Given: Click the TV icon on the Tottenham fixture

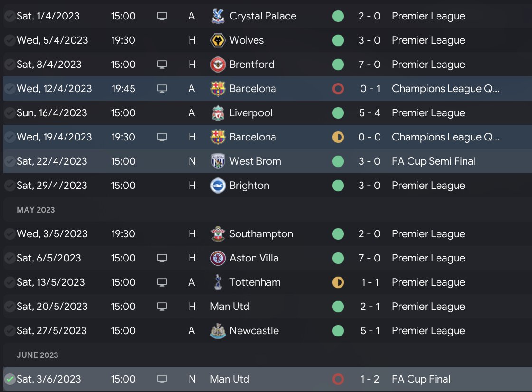Looking at the screenshot, I should coord(162,282).
